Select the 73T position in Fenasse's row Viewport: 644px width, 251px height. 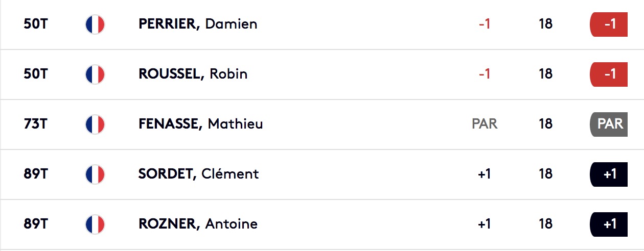[35, 124]
